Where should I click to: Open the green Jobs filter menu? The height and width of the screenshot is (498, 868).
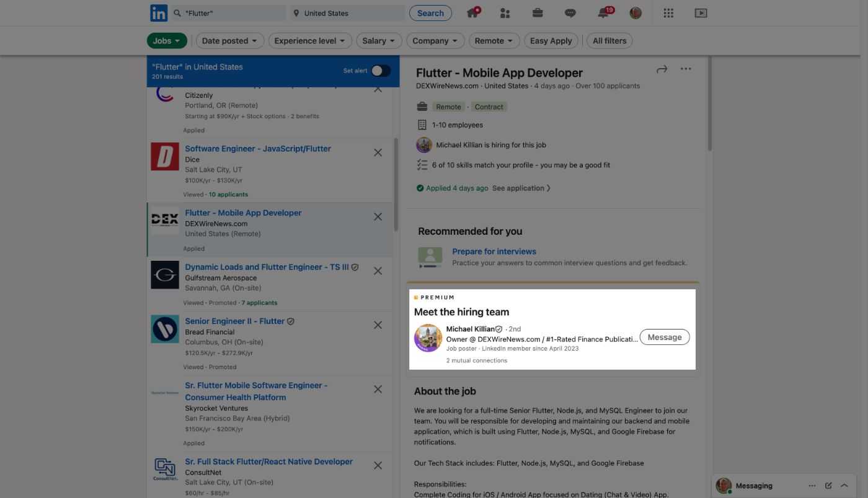tap(167, 41)
